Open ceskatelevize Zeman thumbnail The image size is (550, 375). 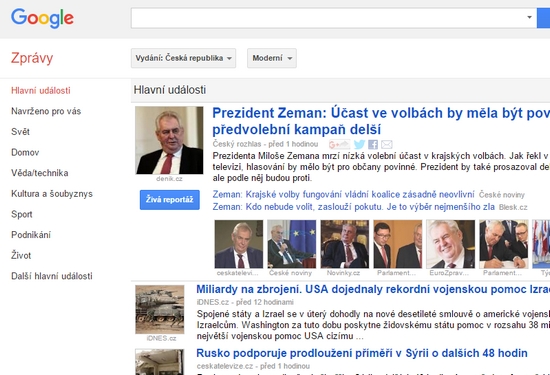tap(239, 244)
